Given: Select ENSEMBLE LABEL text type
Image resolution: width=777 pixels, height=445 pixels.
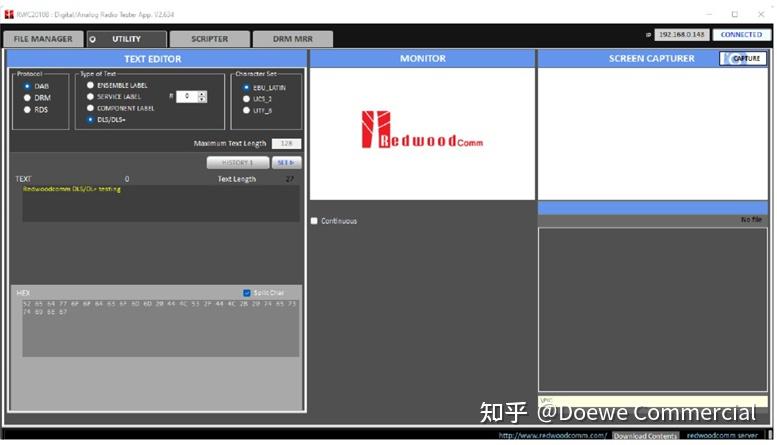Looking at the screenshot, I should (x=90, y=85).
